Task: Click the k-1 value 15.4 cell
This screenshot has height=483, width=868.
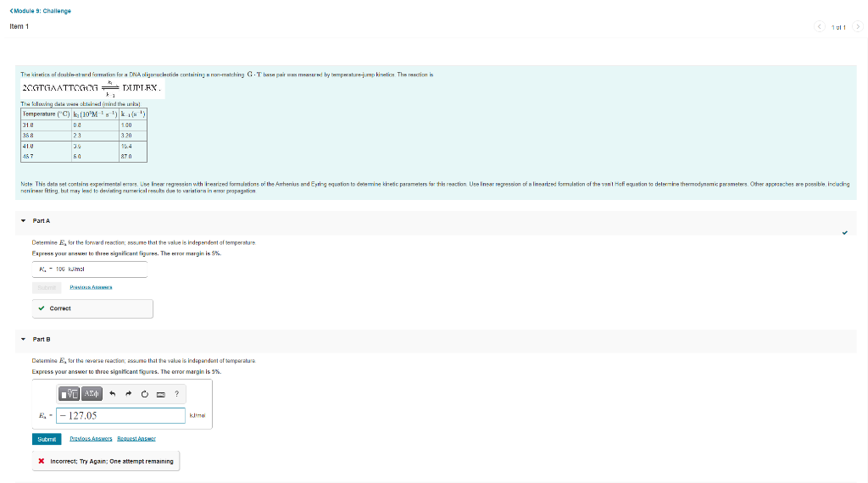Action: coord(133,146)
